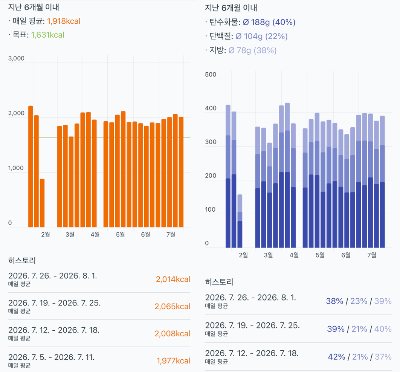Click the 1,977kcal weekly average value
400x372 pixels.
click(174, 361)
